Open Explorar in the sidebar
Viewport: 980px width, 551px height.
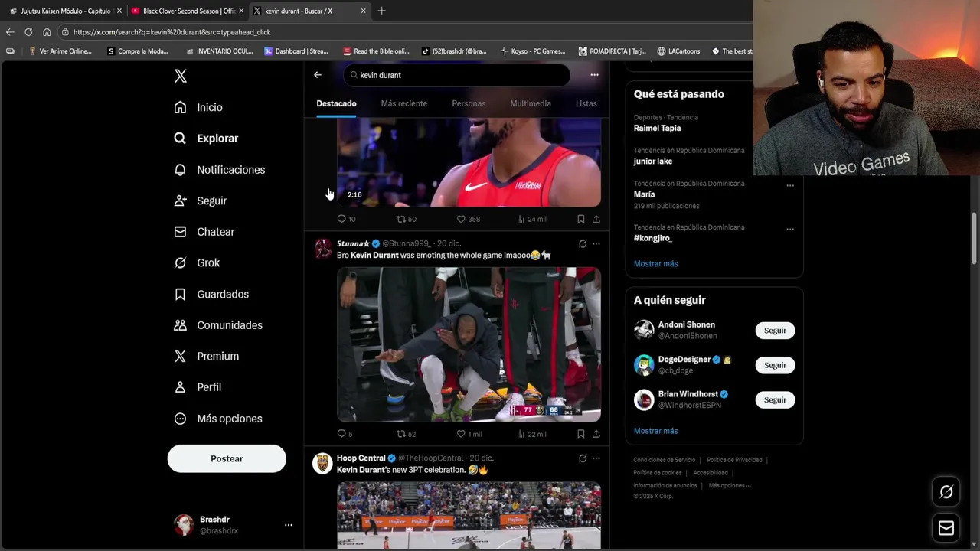(x=206, y=139)
